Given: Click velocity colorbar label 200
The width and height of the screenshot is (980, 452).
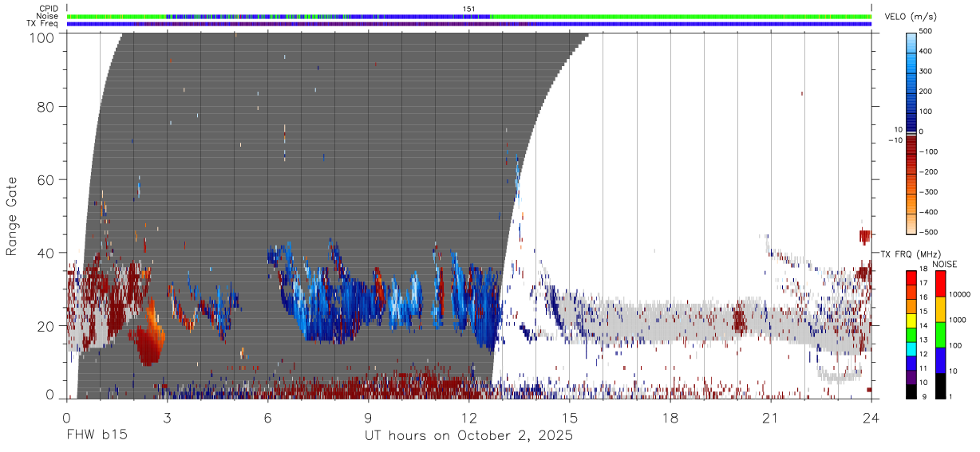Looking at the screenshot, I should click(x=927, y=91).
